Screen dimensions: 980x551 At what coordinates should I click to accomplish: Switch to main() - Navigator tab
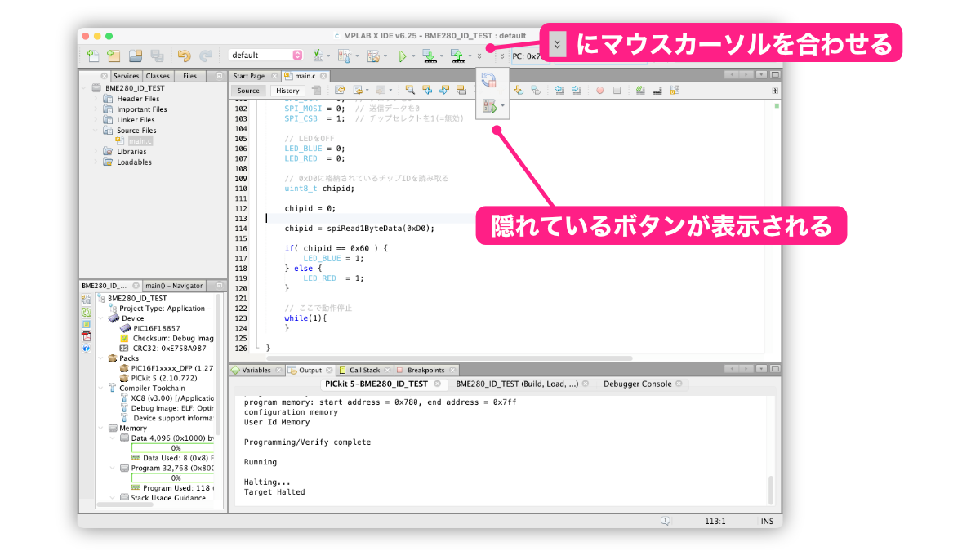coord(173,286)
